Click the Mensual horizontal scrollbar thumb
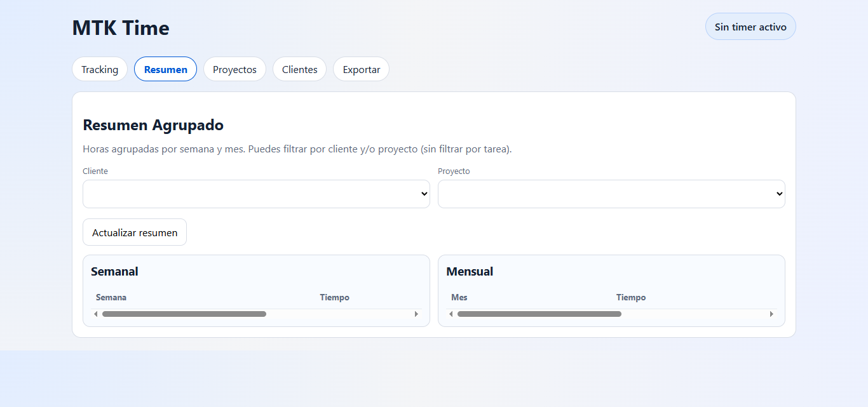The image size is (868, 407). pos(539,314)
